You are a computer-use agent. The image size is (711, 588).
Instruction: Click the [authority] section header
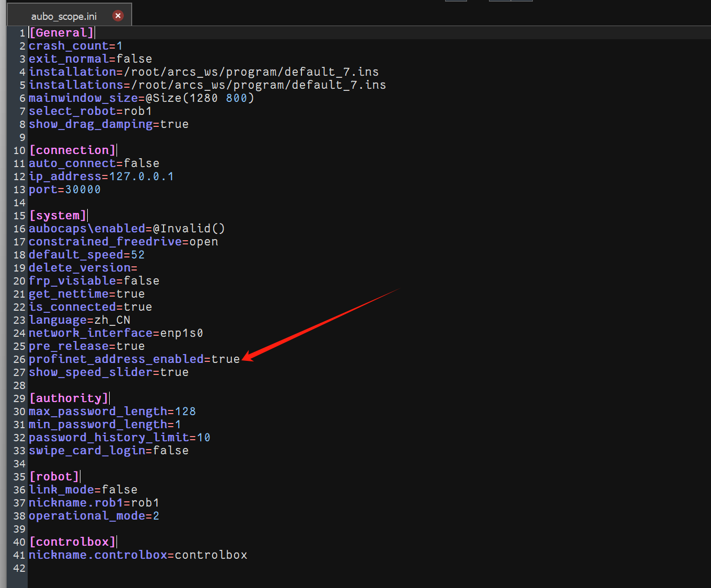(x=69, y=398)
